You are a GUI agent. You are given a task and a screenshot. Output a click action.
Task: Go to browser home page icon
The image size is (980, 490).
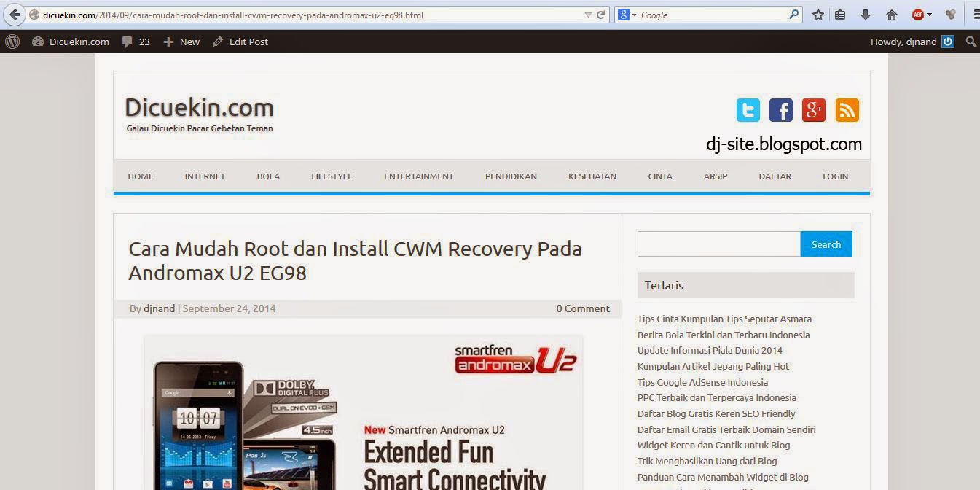pos(891,15)
